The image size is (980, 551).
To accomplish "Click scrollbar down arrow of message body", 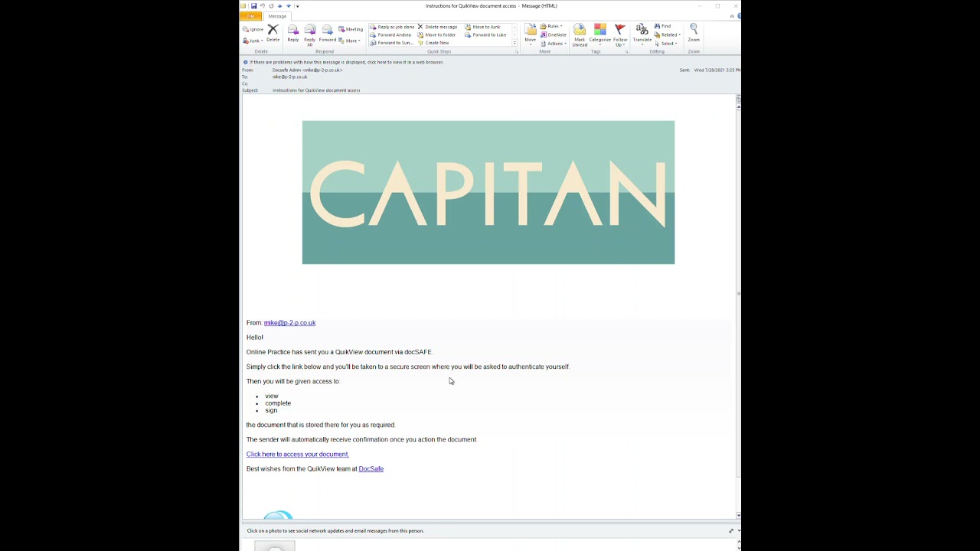I will [x=738, y=516].
